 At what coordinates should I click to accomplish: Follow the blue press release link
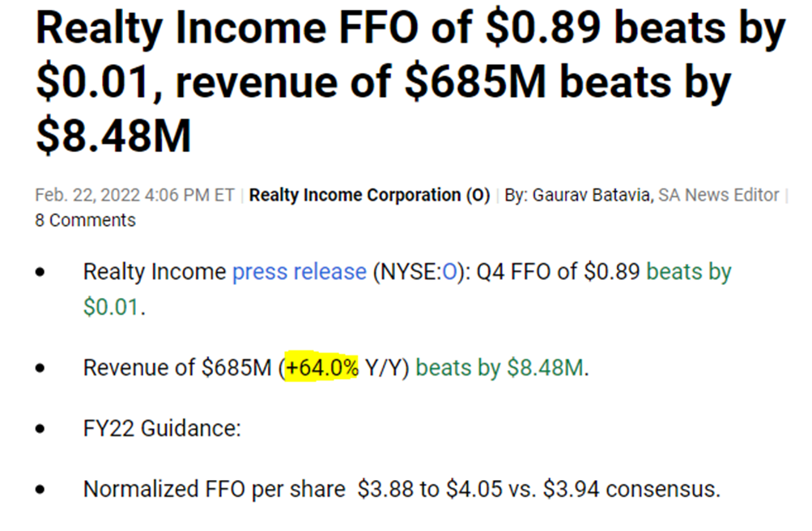pyautogui.click(x=299, y=272)
